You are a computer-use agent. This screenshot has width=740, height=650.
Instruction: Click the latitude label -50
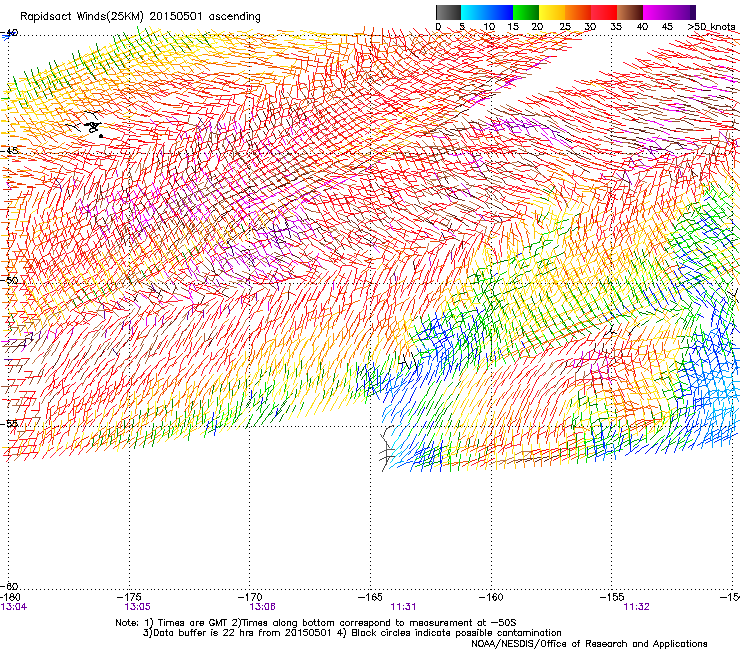pos(9,280)
